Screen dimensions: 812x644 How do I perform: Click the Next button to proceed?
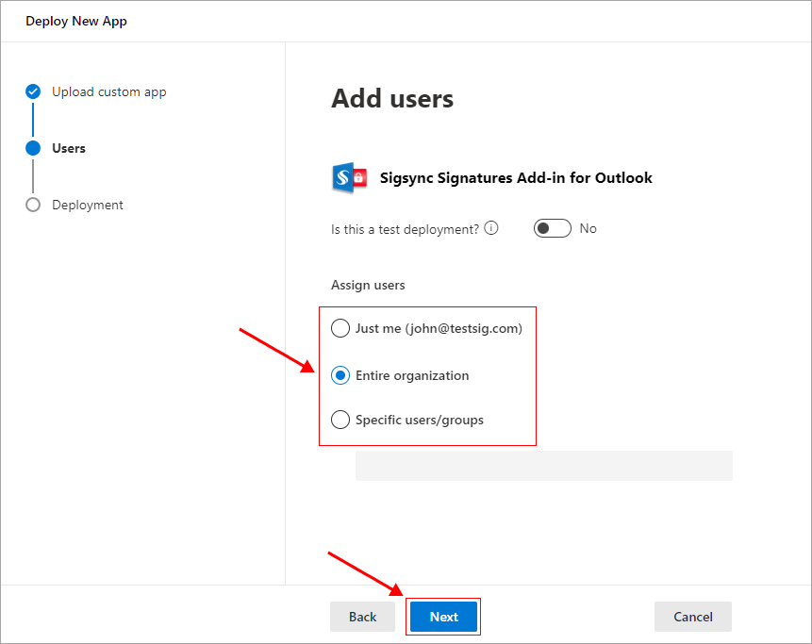click(x=443, y=616)
